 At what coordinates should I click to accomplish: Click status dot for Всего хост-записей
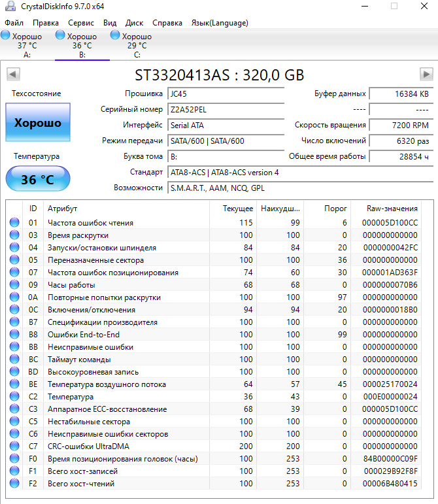click(14, 471)
